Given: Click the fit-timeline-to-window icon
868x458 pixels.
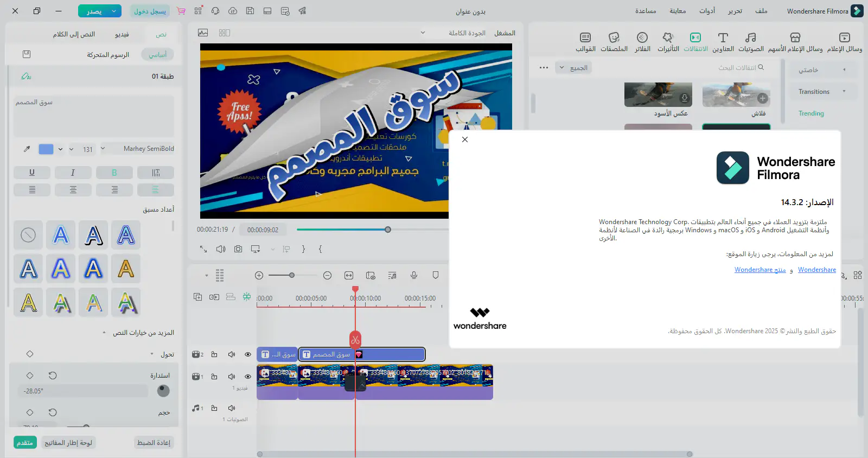Looking at the screenshot, I should tap(349, 276).
